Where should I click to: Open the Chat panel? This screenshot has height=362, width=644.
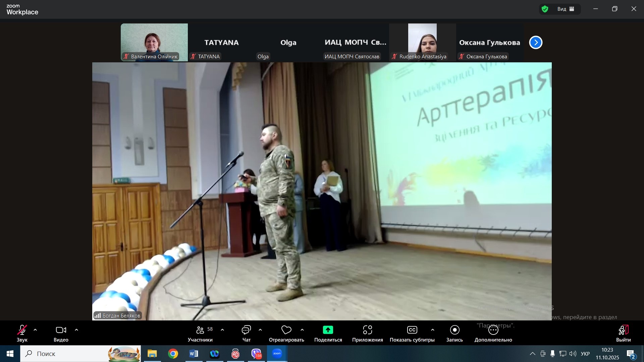point(246,330)
